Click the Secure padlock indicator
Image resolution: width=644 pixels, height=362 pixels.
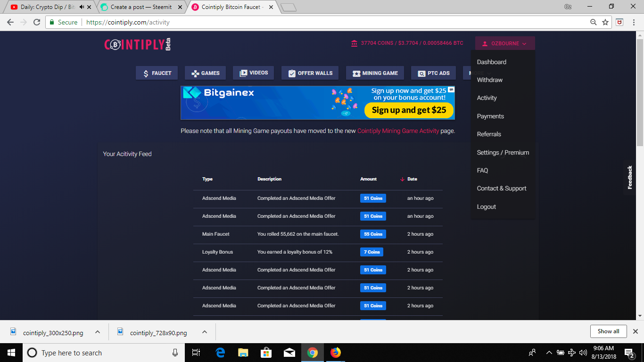pyautogui.click(x=63, y=22)
